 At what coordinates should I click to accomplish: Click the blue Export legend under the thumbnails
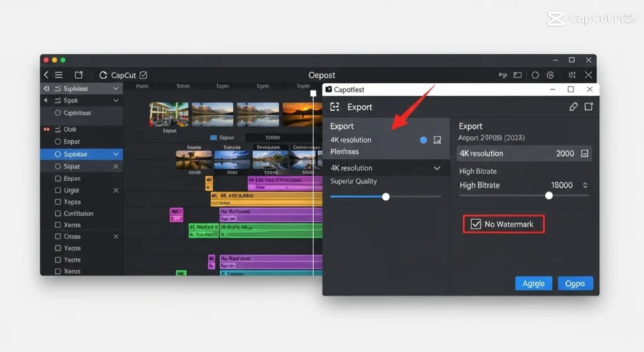[222, 137]
